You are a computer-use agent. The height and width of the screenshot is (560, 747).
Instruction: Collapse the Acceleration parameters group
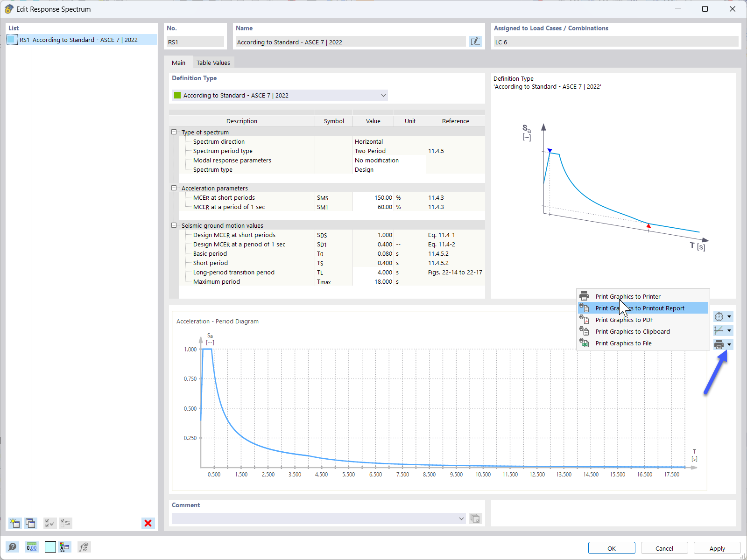point(174,188)
